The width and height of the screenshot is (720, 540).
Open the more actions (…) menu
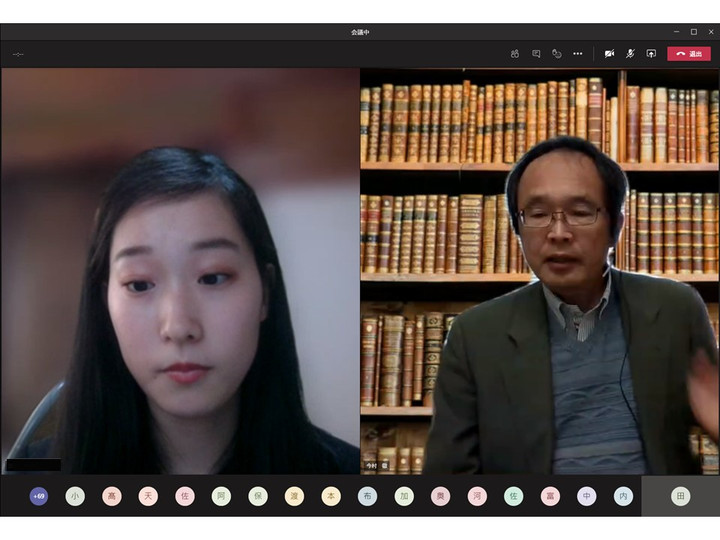coord(578,54)
